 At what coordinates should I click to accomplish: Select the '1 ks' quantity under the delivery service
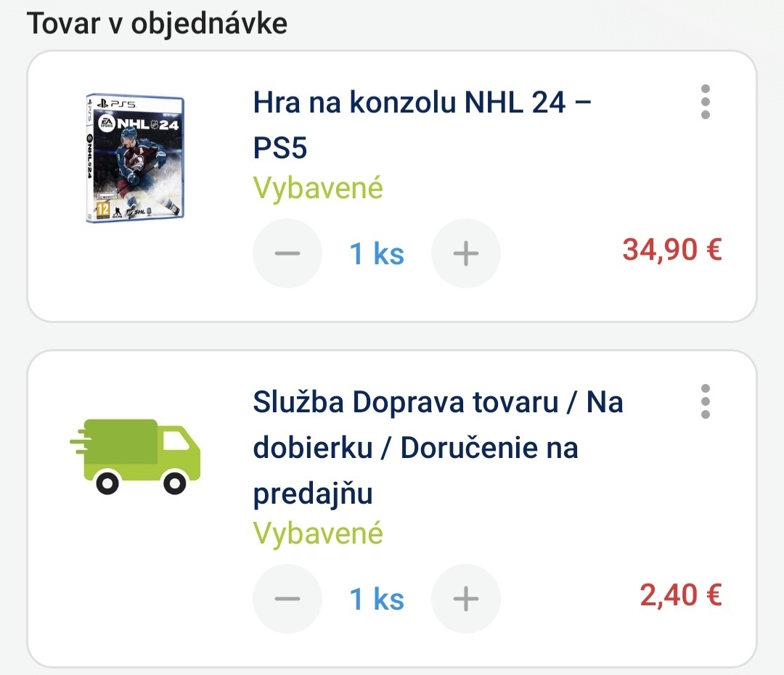point(376,599)
